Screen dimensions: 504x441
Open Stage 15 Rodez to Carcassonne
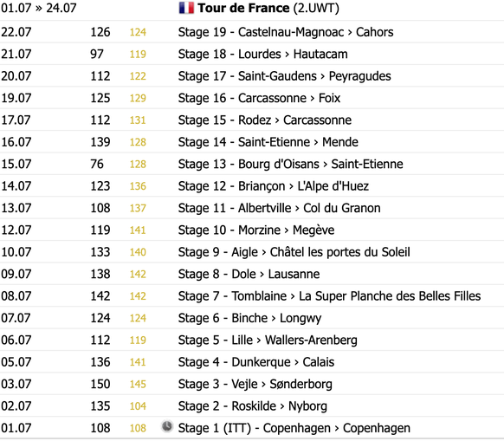(265, 120)
